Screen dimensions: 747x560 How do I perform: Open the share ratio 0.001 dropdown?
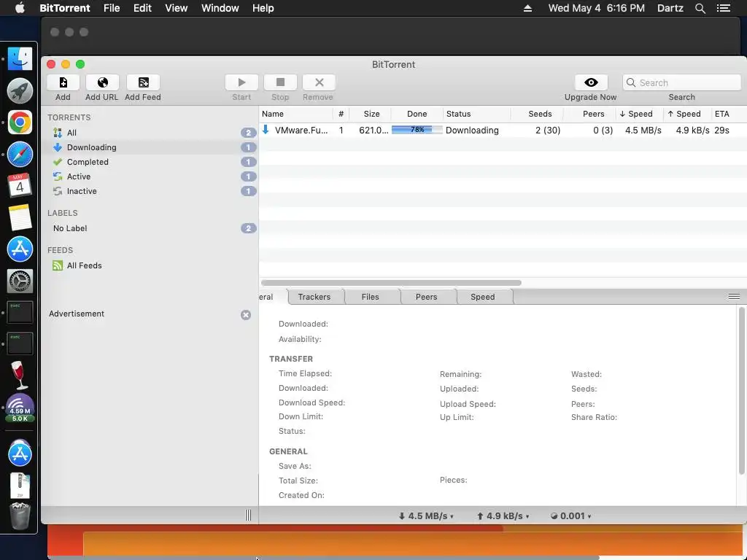point(570,516)
